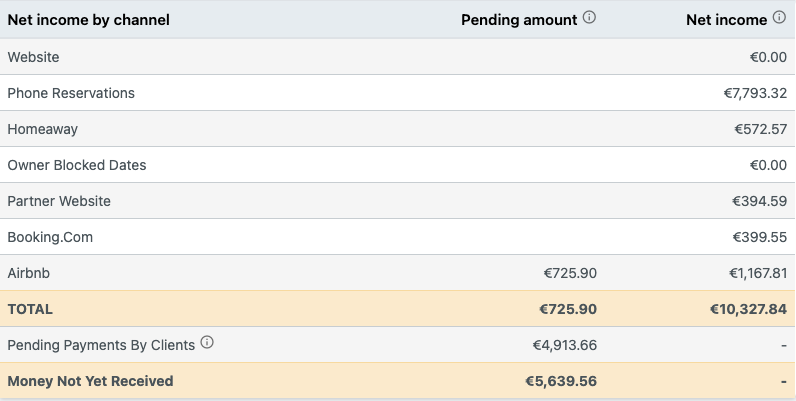The width and height of the screenshot is (796, 401).
Task: Select the Phone Reservations row
Action: pos(398,93)
